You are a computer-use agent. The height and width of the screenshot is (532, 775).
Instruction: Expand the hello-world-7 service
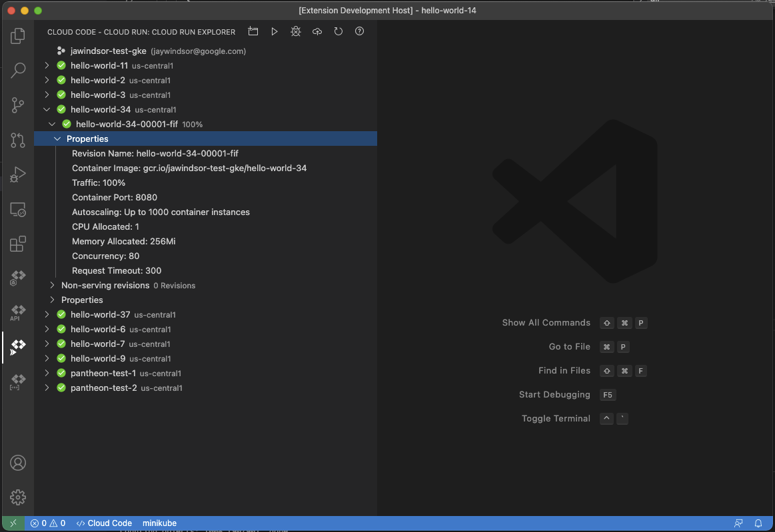47,344
